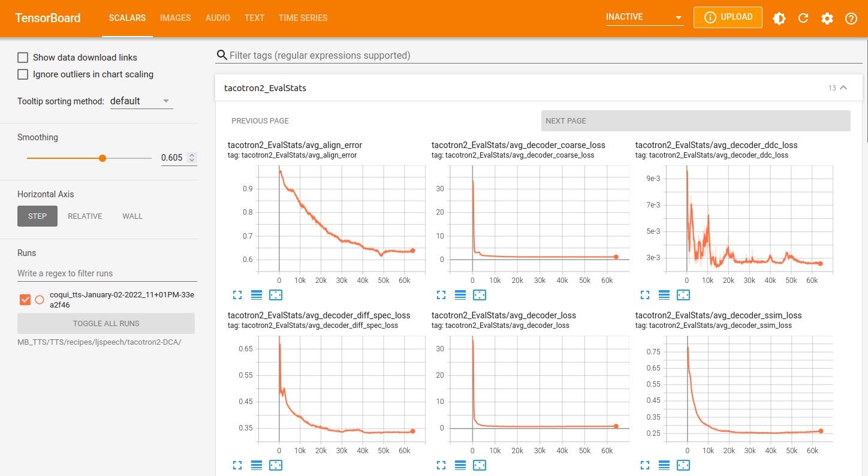Toggle y-axis log scale for avg_decoder_ssim_loss
Image resolution: width=868 pixels, height=476 pixels.
(x=664, y=465)
